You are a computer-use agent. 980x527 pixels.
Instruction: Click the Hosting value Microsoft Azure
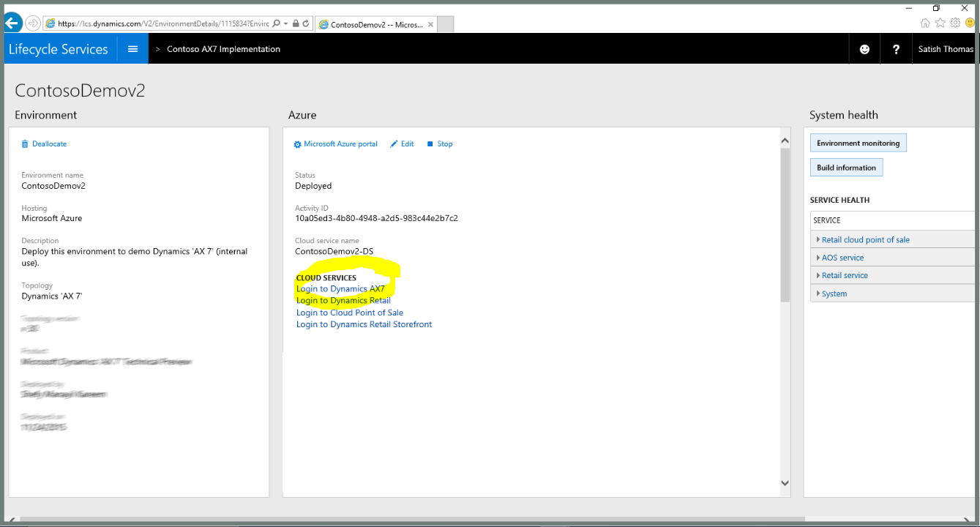pos(52,218)
